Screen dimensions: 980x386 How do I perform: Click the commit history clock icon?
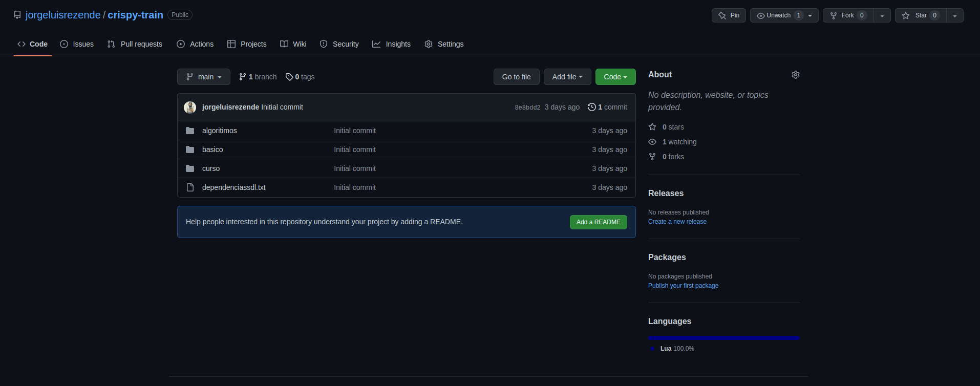coord(592,107)
